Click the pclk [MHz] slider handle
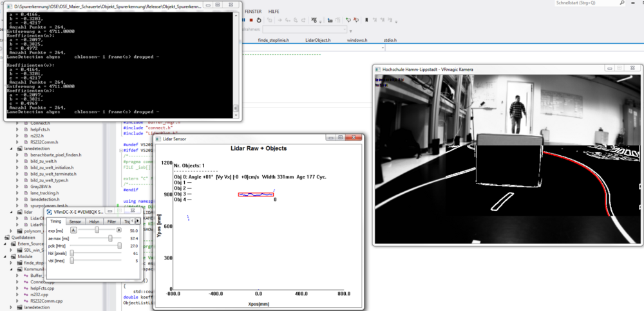Screen dimensions: 644x311 [120, 245]
